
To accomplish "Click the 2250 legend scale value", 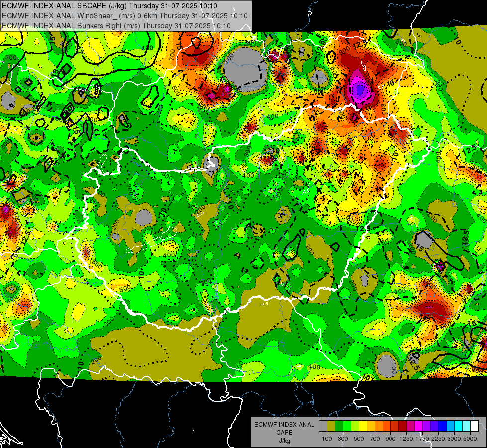I will tap(439, 439).
